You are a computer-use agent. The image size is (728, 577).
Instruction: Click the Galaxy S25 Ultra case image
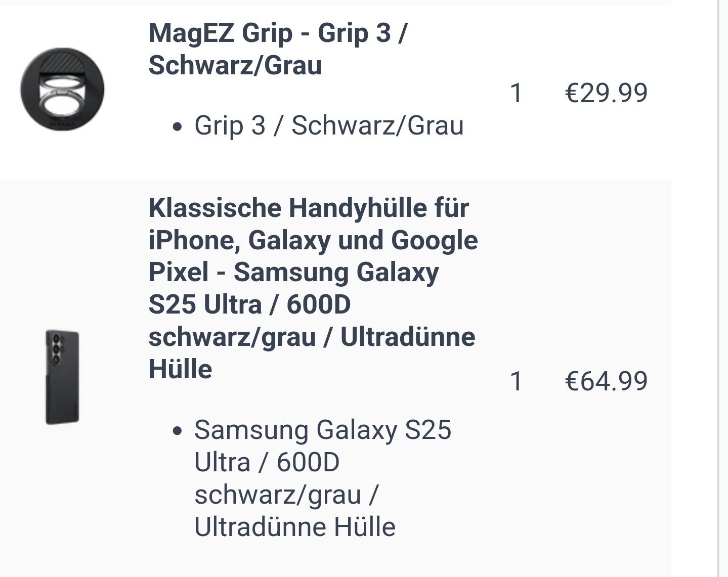pyautogui.click(x=62, y=377)
